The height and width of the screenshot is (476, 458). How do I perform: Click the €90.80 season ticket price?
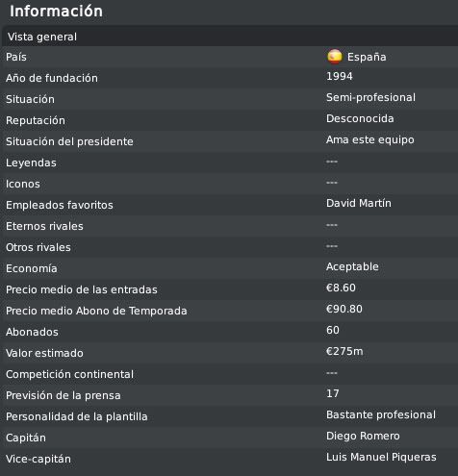(x=344, y=309)
